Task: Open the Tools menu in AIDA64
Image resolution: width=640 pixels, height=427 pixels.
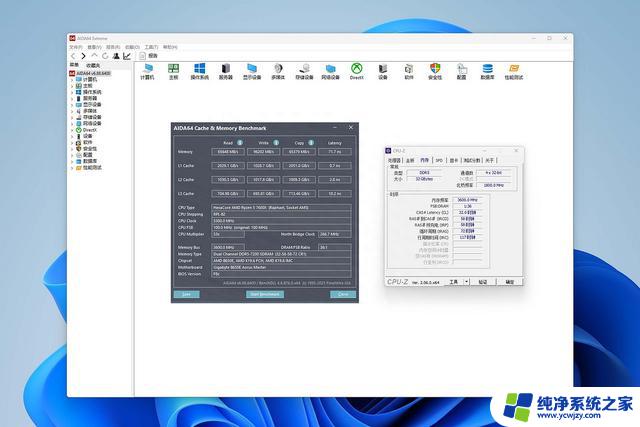Action: point(151,47)
